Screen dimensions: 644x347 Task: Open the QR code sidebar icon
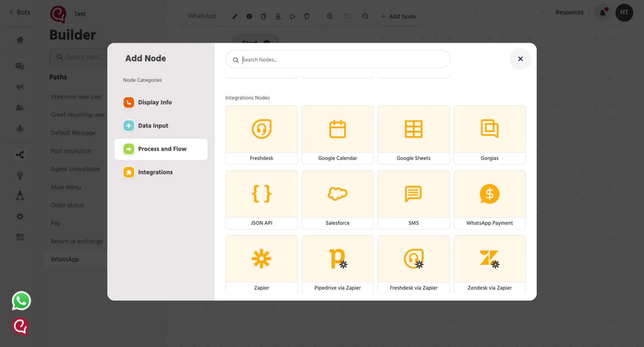click(20, 237)
